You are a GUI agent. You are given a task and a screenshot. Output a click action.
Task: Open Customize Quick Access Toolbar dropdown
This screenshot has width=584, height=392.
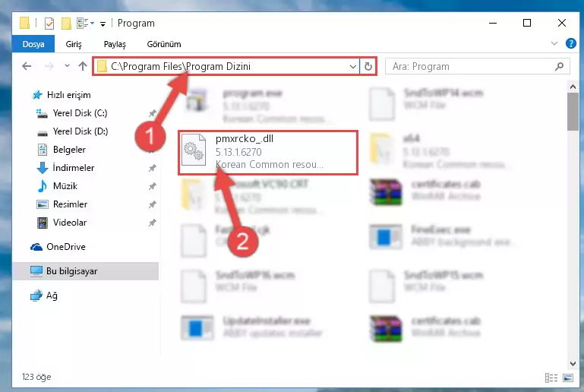point(103,24)
